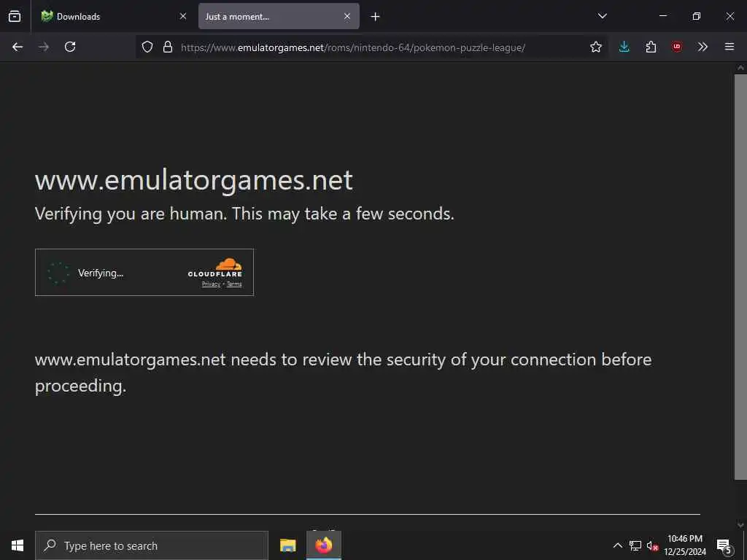Reload the current page
The image size is (747, 560).
[70, 47]
